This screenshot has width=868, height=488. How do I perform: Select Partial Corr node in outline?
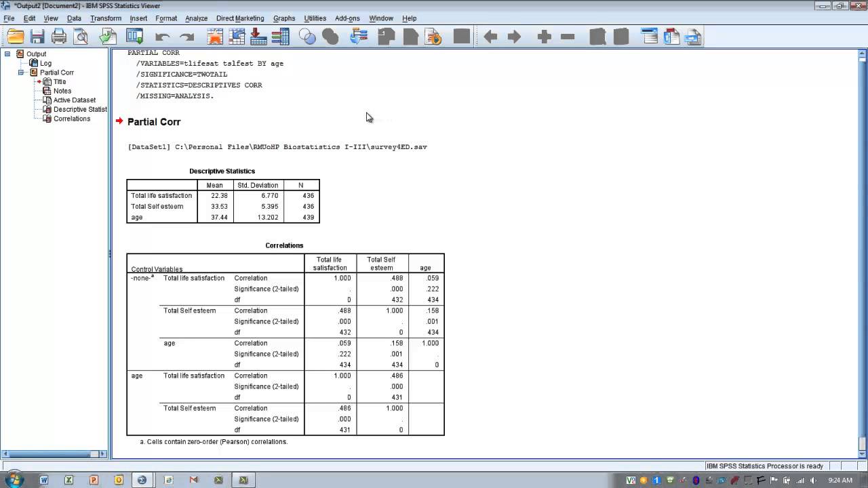click(x=57, y=73)
